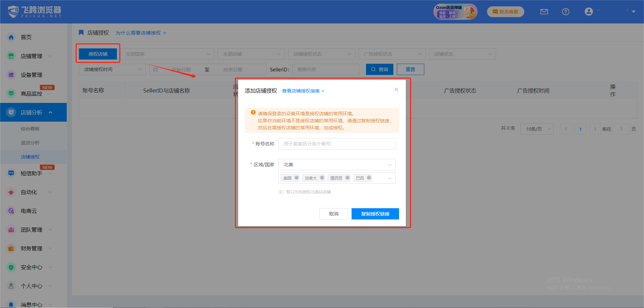Screen dimensions: 644x308
Task: Expand the 10条/页 page size dropdown
Action: click(x=537, y=129)
